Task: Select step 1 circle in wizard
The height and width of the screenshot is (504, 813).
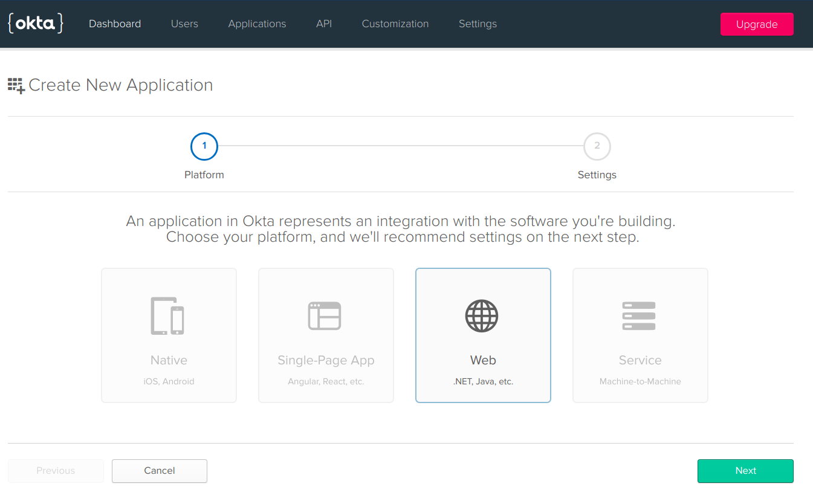Action: click(204, 146)
